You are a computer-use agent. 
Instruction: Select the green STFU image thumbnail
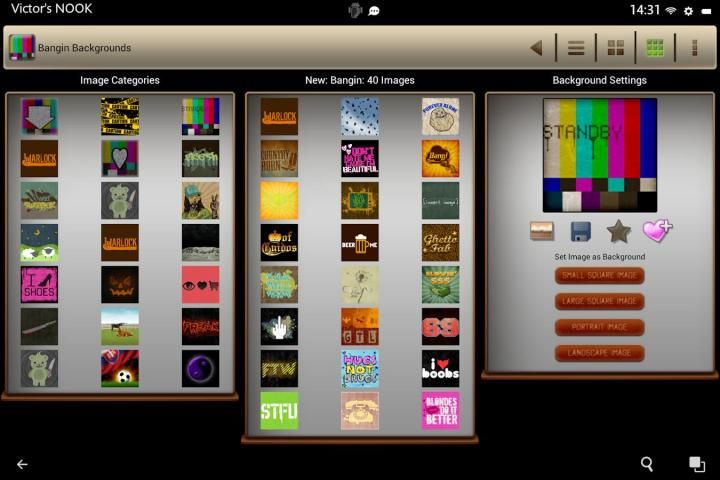(x=279, y=410)
